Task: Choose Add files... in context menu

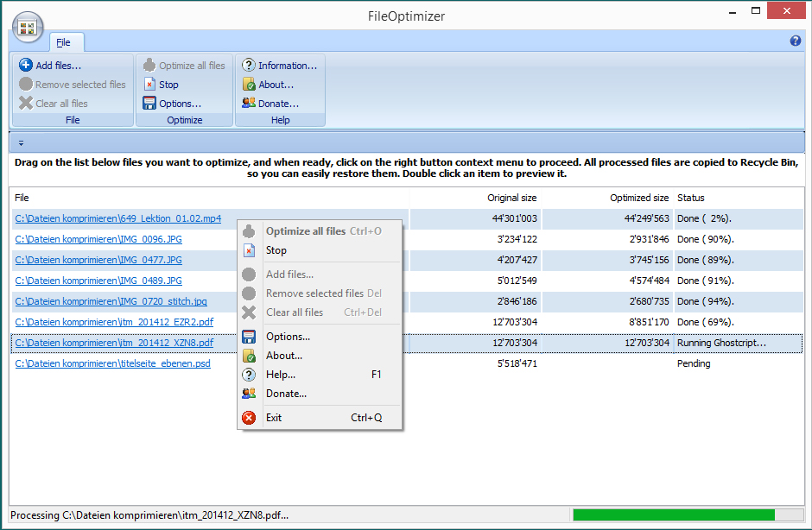Action: [320, 274]
